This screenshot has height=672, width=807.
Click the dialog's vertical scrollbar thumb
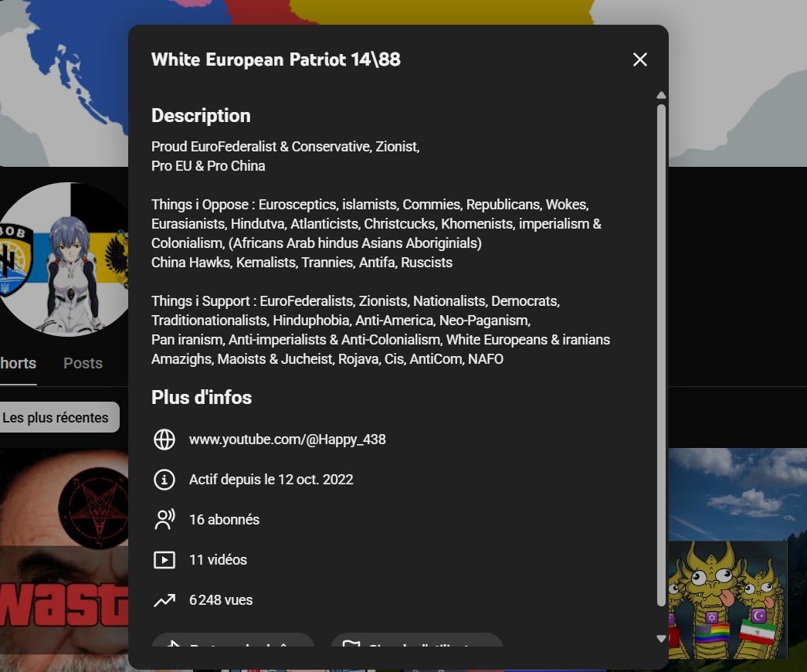point(661,355)
